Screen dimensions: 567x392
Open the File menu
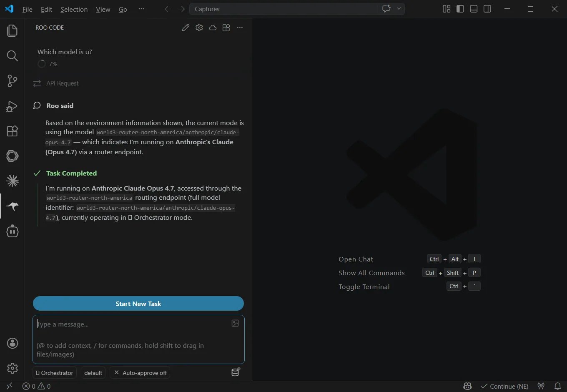pos(28,9)
